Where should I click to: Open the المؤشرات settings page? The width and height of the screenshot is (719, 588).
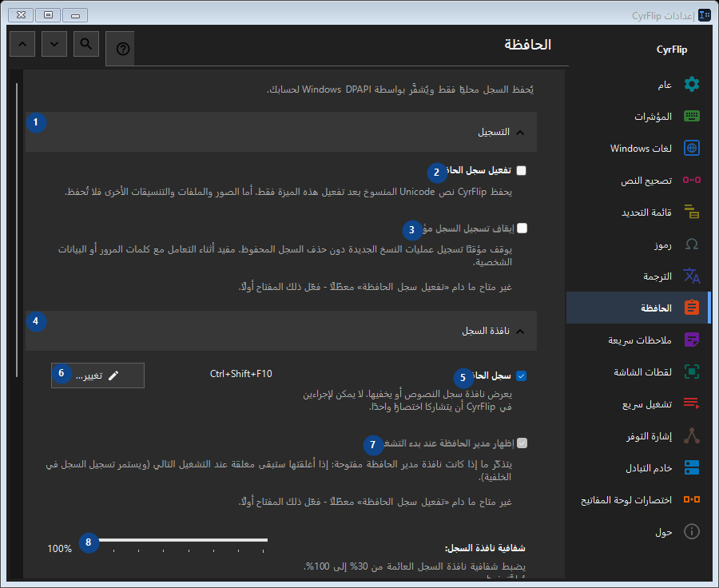pos(638,116)
